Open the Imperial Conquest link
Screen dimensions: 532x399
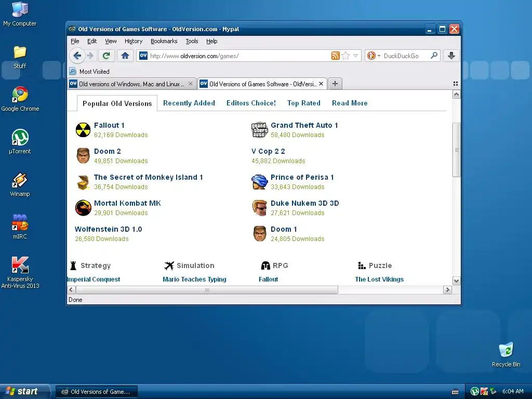click(x=94, y=279)
